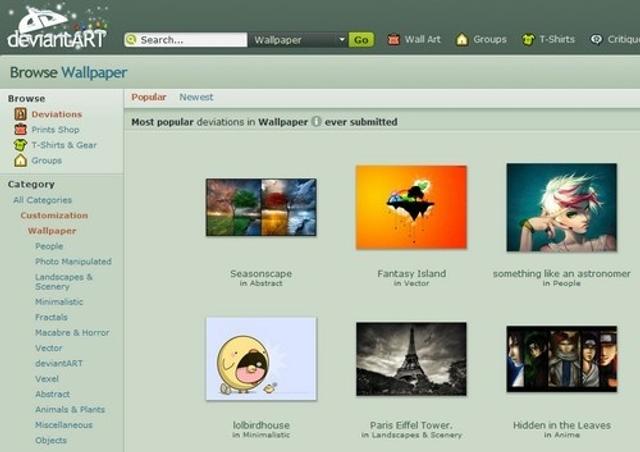Choose Macabre & Horror subcategory
This screenshot has height=452, width=640.
pyautogui.click(x=72, y=333)
